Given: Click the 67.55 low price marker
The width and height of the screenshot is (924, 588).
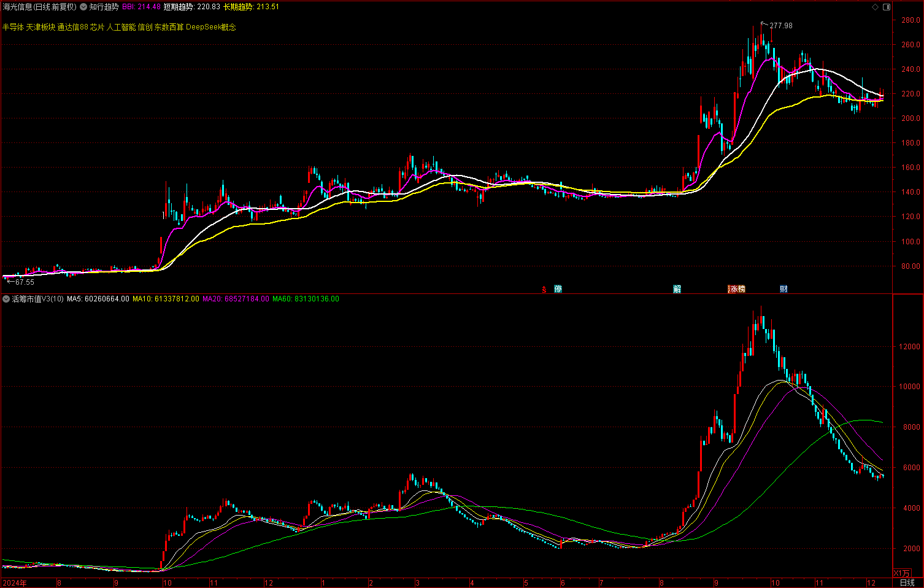Looking at the screenshot, I should pyautogui.click(x=25, y=282).
